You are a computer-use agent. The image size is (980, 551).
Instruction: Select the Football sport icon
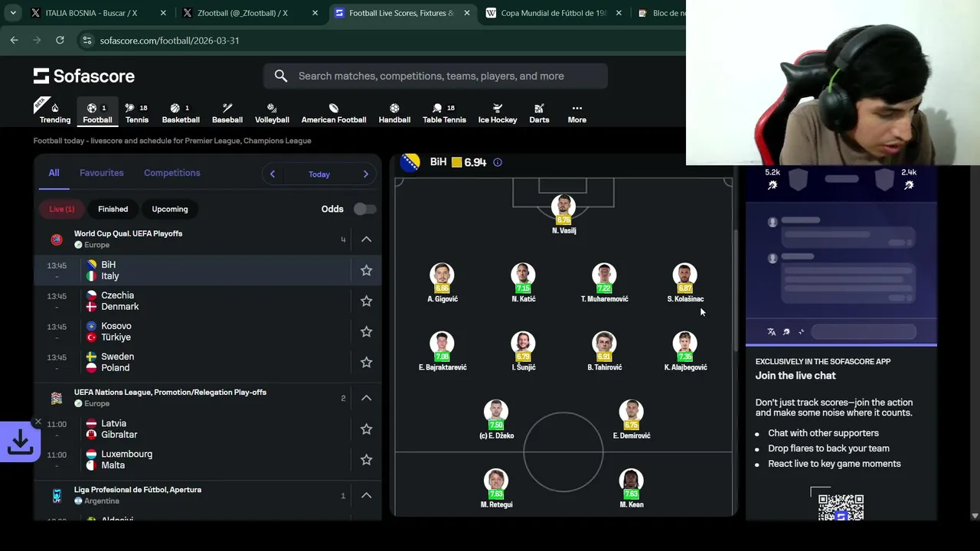[x=97, y=112]
